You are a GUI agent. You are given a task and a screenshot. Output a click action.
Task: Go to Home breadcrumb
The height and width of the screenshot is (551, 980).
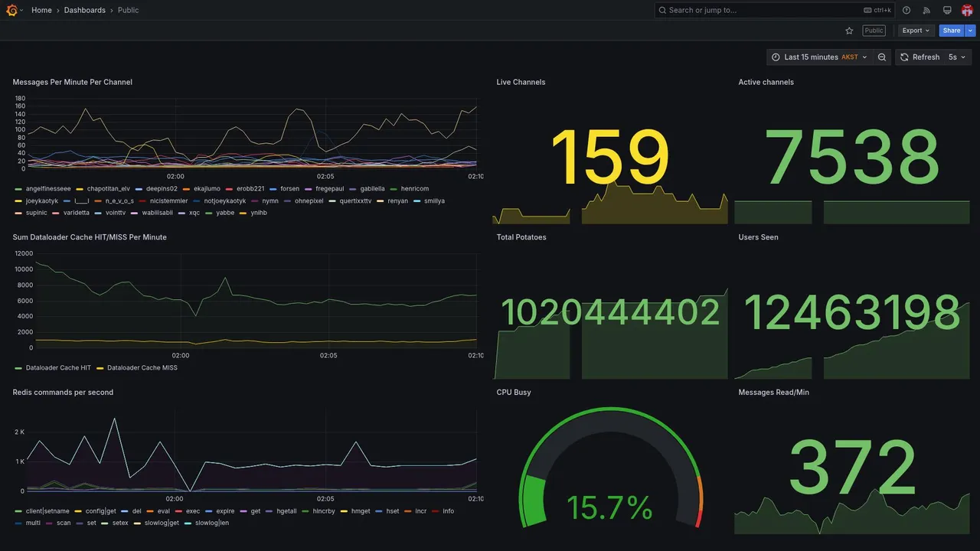tap(41, 10)
